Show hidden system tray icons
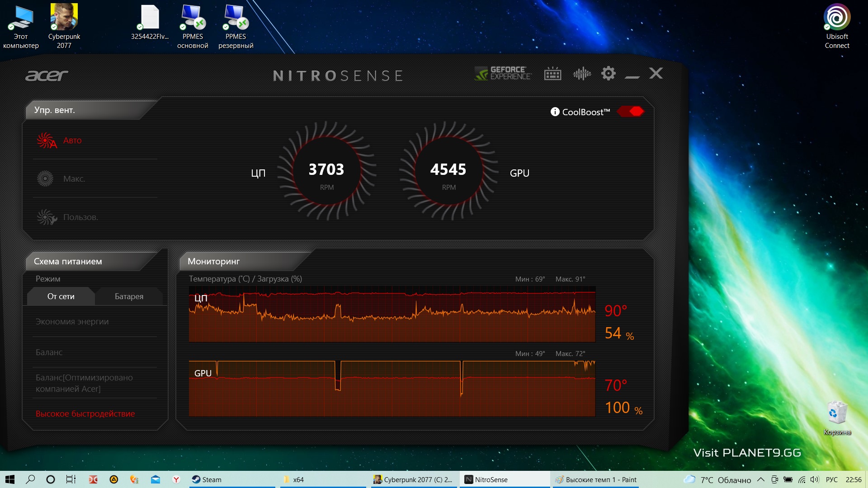Screen dimensions: 868x488 pos(761,479)
